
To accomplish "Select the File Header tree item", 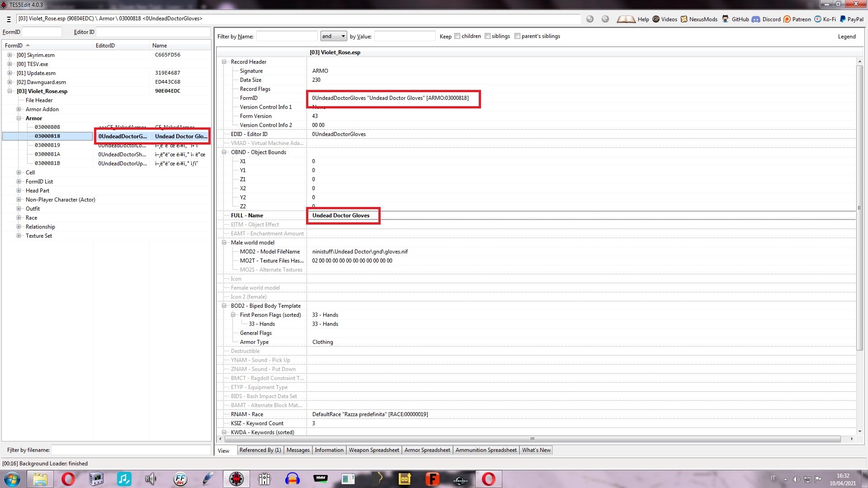I will (39, 100).
